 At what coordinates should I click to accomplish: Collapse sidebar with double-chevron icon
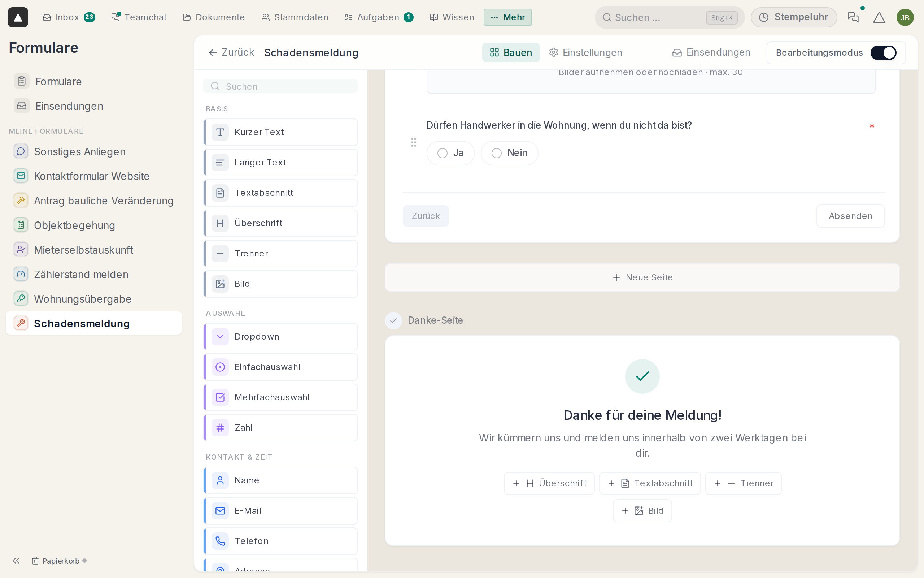click(x=16, y=560)
